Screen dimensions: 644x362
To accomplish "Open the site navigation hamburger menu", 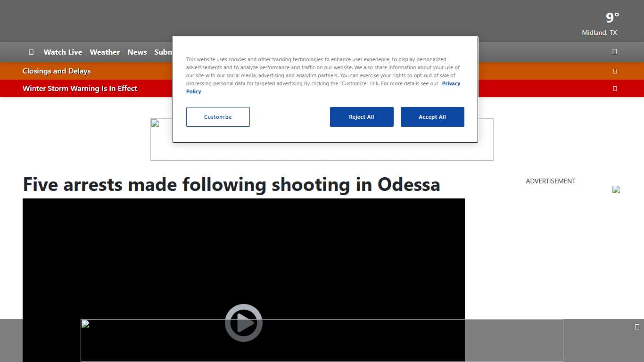I will [x=31, y=52].
